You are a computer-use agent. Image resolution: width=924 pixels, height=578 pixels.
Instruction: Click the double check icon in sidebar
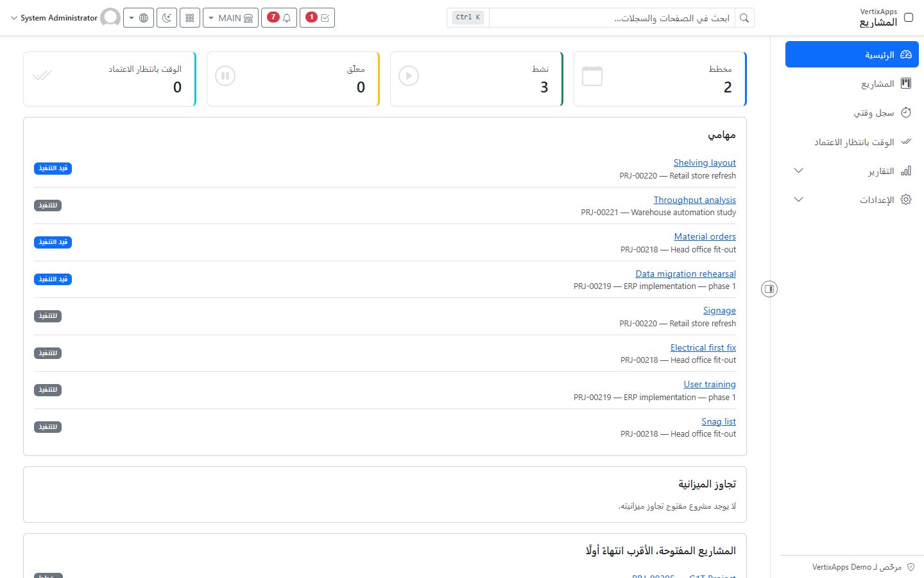pyautogui.click(x=906, y=141)
